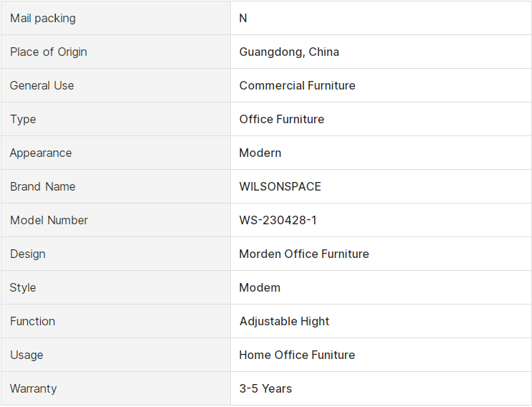This screenshot has height=407, width=532.
Task: Select the 'WILSONSPACE' brand name value
Action: (x=280, y=186)
